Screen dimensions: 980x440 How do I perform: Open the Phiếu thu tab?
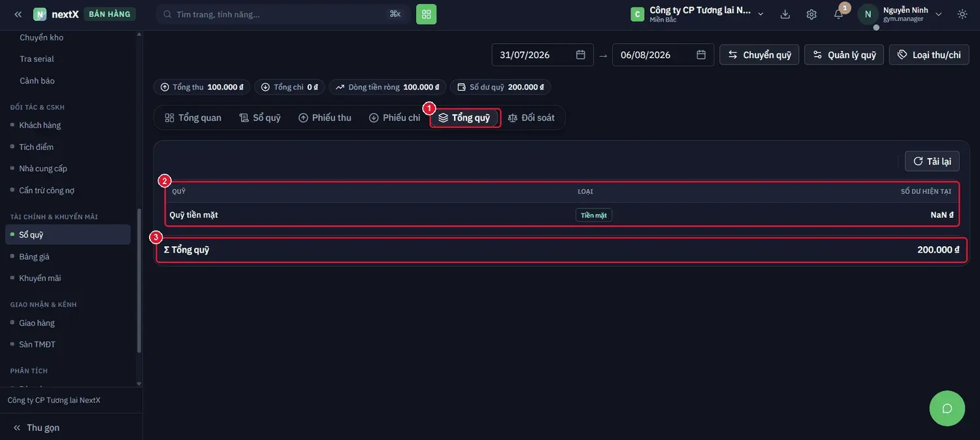325,118
